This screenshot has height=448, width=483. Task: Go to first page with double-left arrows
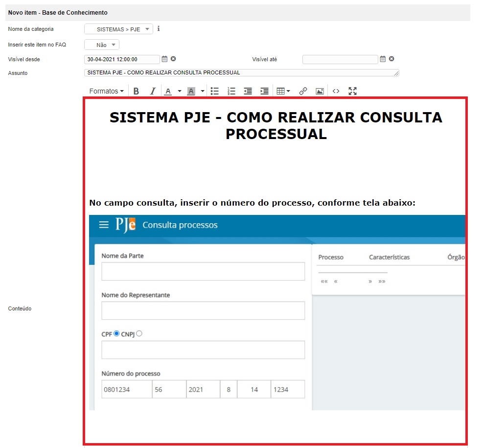pos(324,282)
